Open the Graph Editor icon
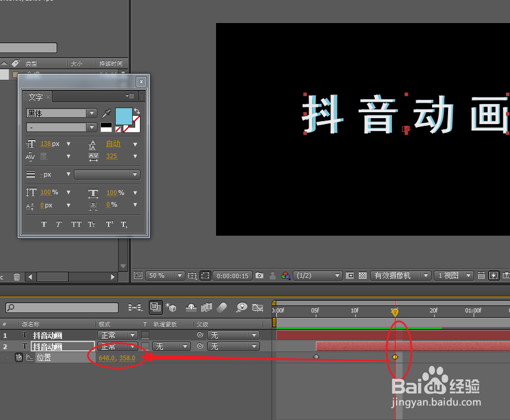 point(257,307)
